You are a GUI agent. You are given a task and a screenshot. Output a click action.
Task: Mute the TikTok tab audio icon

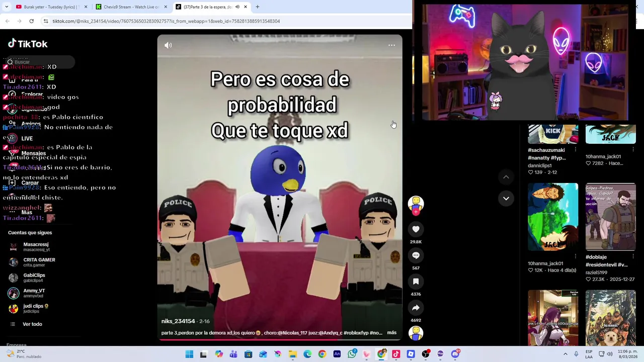pyautogui.click(x=237, y=7)
